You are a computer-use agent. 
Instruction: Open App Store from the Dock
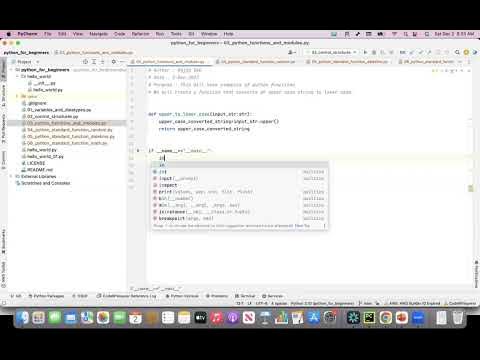pyautogui.click(x=313, y=318)
